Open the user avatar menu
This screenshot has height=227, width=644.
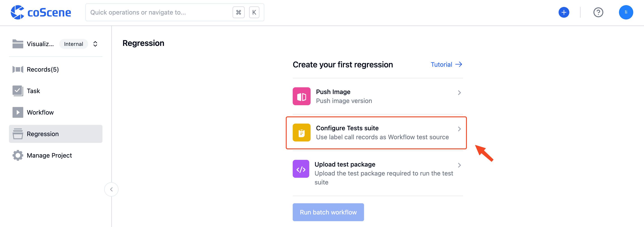click(626, 12)
